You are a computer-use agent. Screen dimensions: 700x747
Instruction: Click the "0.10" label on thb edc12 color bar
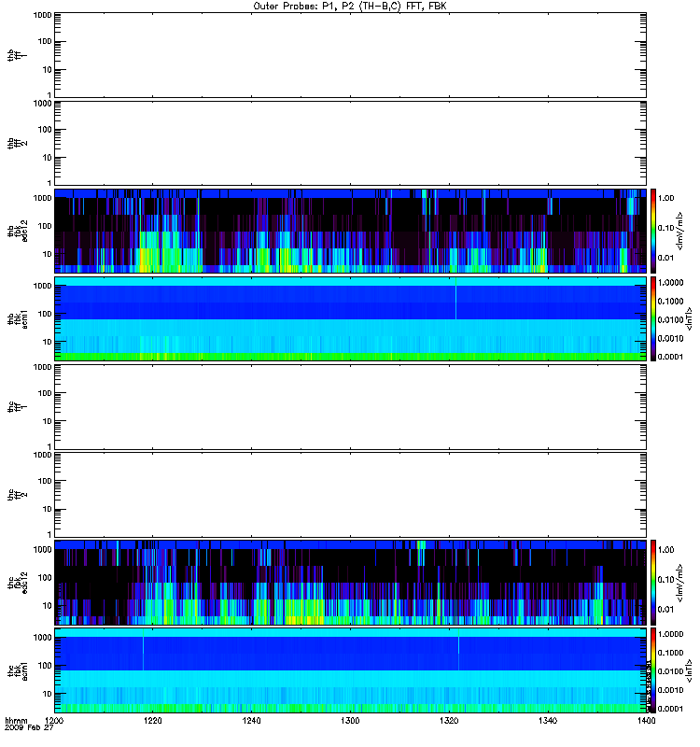click(666, 228)
